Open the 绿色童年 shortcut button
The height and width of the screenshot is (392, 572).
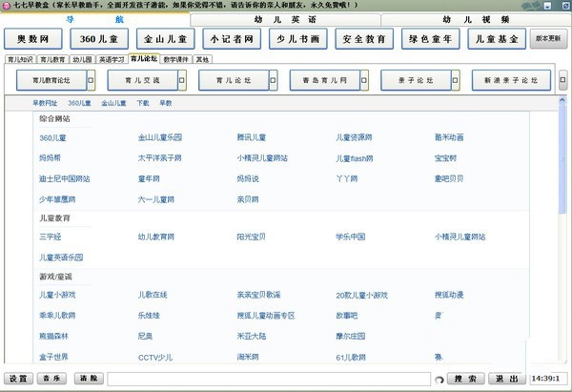(431, 39)
